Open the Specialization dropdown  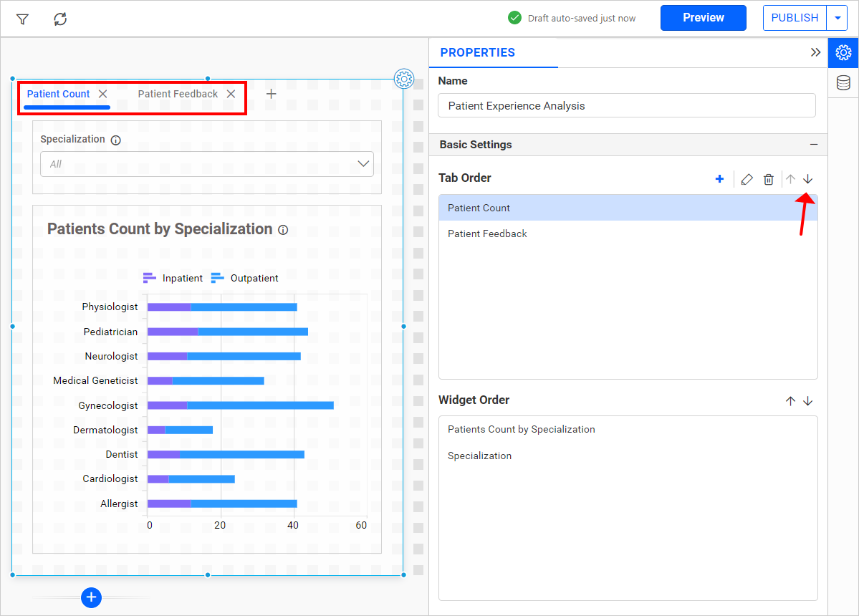[x=207, y=164]
